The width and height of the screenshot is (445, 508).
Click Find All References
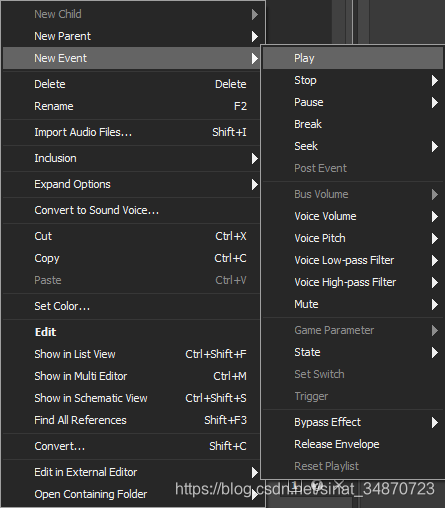[x=131, y=420]
